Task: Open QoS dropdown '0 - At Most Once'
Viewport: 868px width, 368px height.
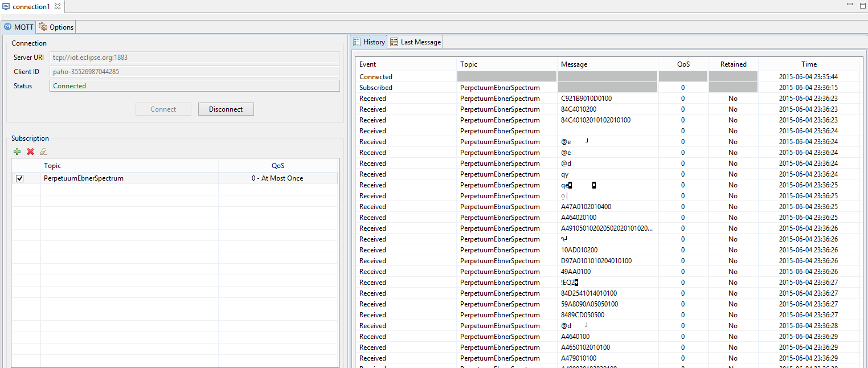Action: 277,178
